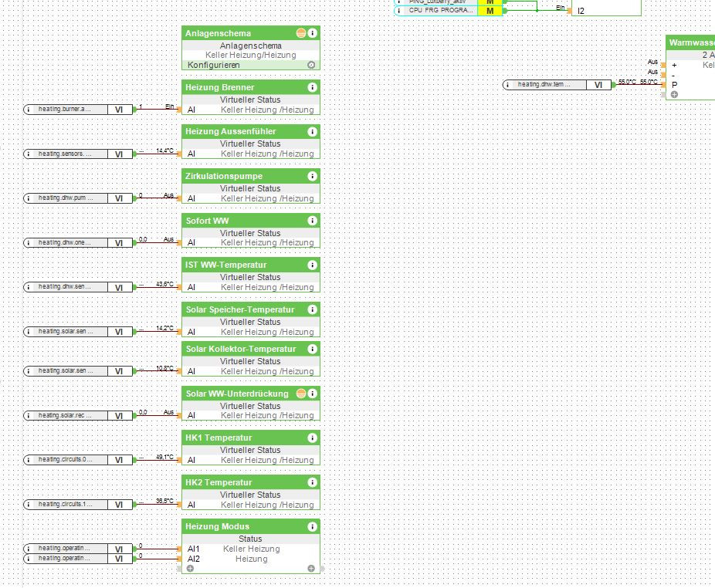Click the 14,4°C value on Aussenfühler wire

164,150
